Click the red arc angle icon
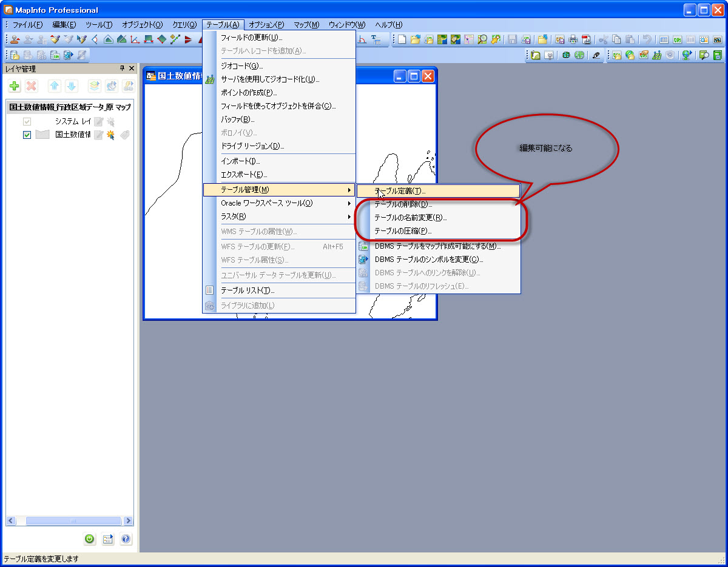 (x=362, y=39)
